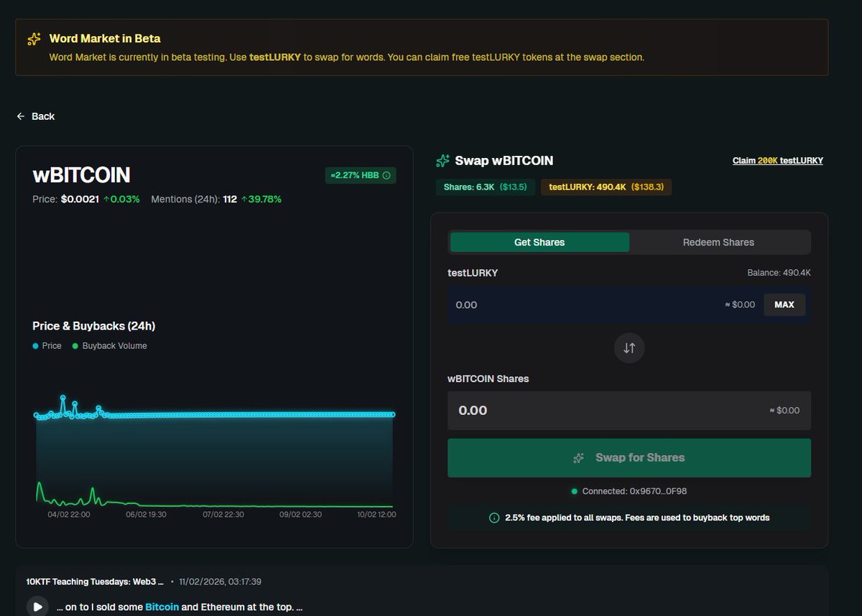862x616 pixels.
Task: Click the Shares: 6.3K balance badge
Action: (x=486, y=187)
